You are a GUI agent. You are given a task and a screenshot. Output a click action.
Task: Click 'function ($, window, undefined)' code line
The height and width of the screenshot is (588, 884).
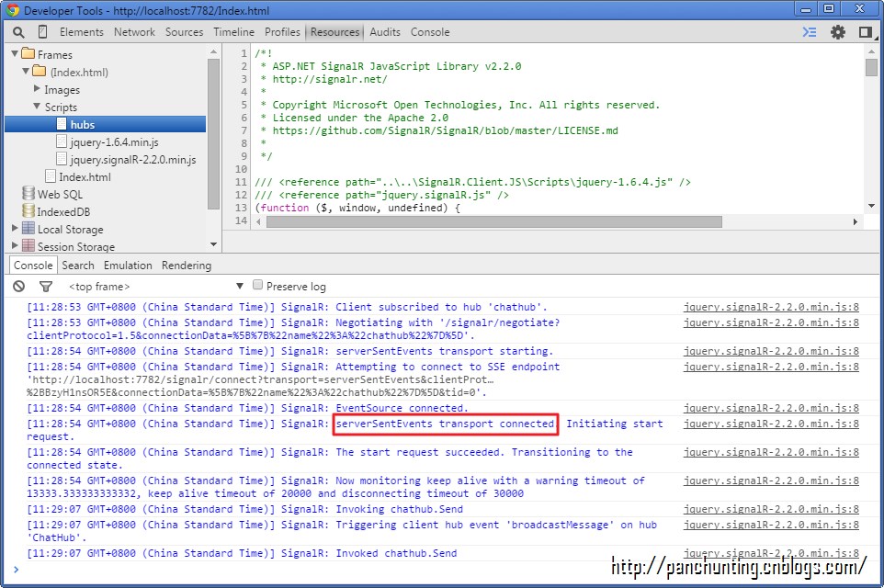pyautogui.click(x=357, y=208)
